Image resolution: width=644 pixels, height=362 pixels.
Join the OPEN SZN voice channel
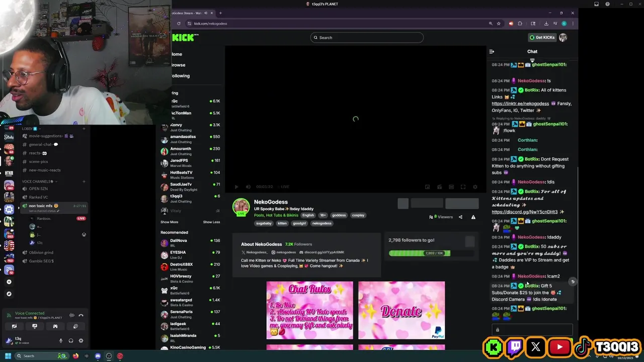point(38,189)
